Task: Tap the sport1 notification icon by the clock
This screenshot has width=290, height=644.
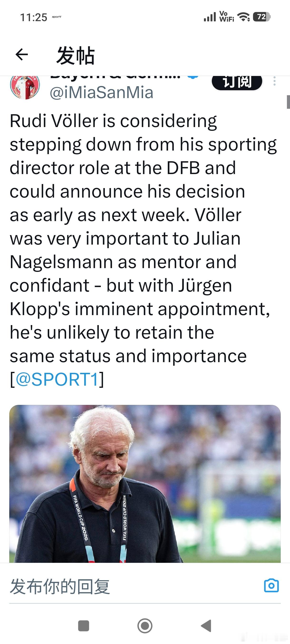Action: tap(57, 17)
